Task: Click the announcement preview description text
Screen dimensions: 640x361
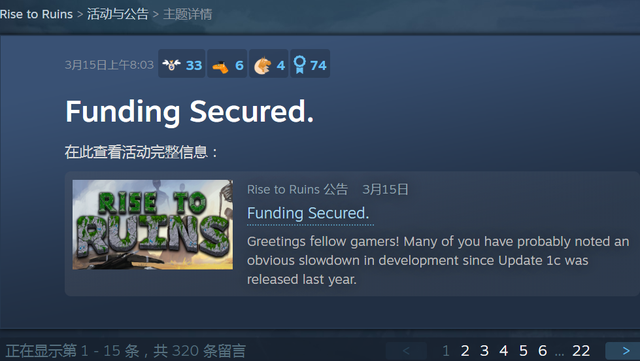Action: pos(438,261)
